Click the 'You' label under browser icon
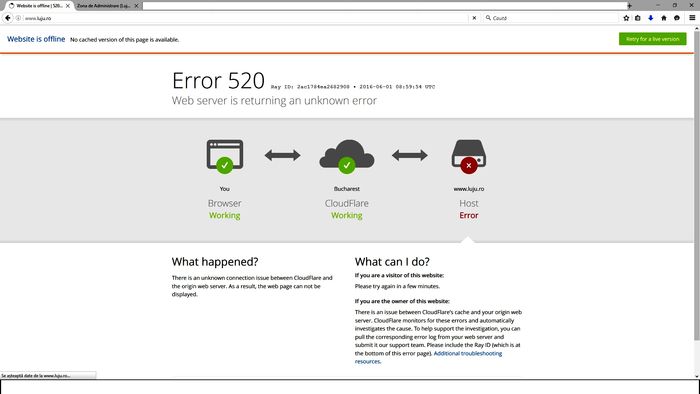The height and width of the screenshot is (394, 700). tap(225, 189)
